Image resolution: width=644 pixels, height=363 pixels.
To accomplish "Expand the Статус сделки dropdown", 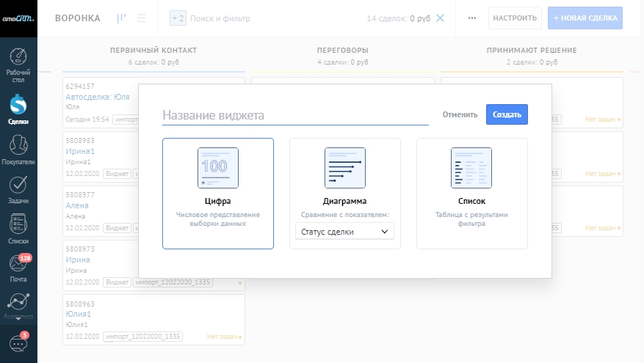I will click(344, 232).
